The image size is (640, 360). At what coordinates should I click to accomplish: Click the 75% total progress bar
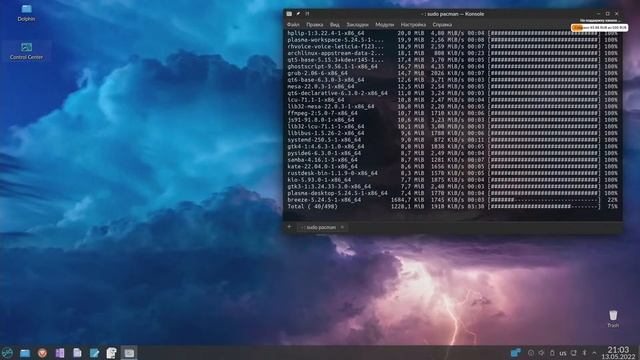tap(545, 207)
